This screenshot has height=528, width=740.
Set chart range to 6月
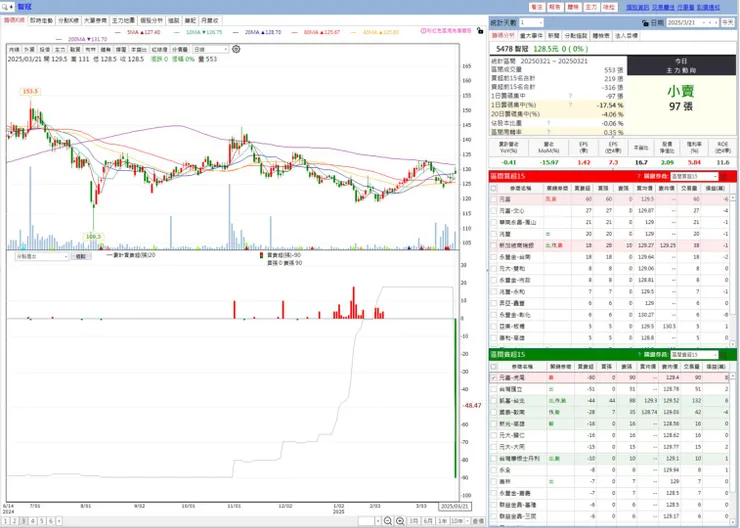[x=428, y=521]
